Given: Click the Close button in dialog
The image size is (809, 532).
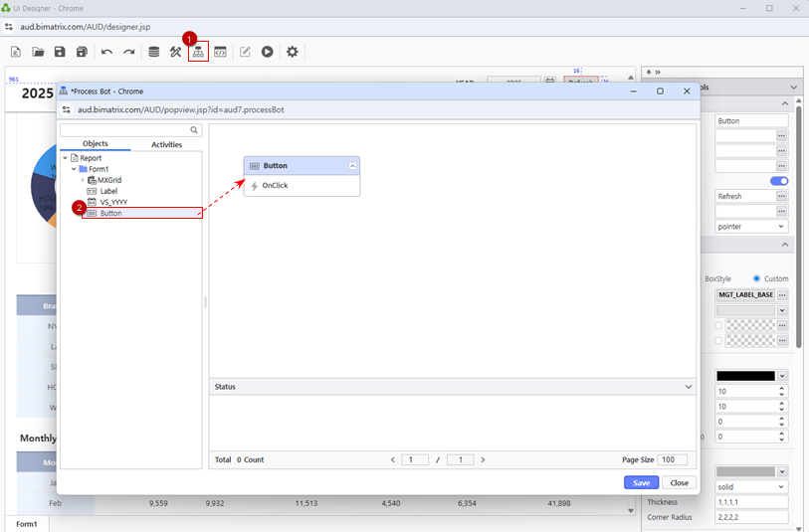Looking at the screenshot, I should pyautogui.click(x=679, y=482).
